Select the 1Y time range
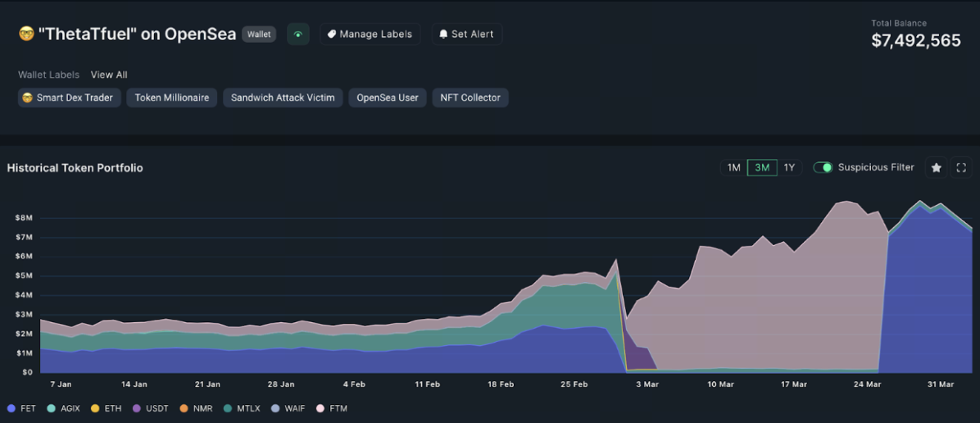980x423 pixels. (789, 167)
